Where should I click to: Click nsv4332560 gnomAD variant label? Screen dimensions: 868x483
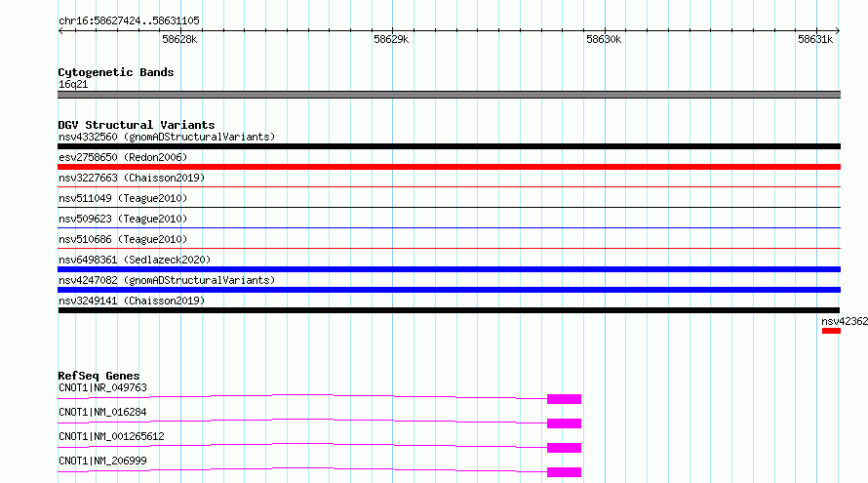click(x=167, y=137)
